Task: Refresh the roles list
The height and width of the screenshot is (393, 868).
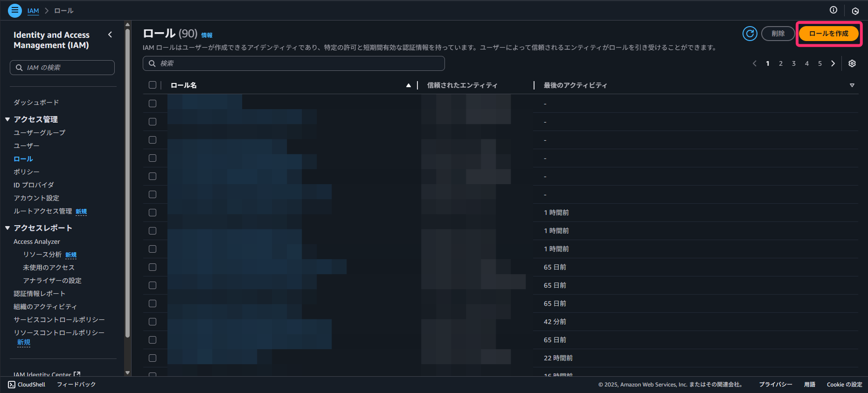Action: [750, 34]
